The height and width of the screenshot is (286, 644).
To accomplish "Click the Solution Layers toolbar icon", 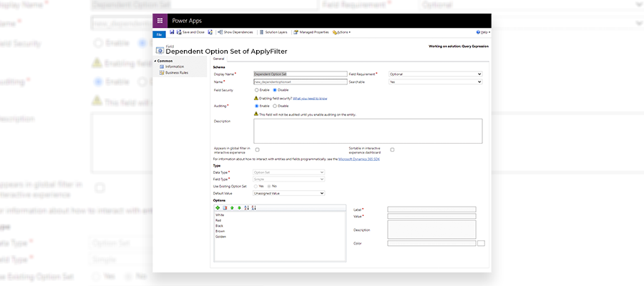I will [x=262, y=32].
